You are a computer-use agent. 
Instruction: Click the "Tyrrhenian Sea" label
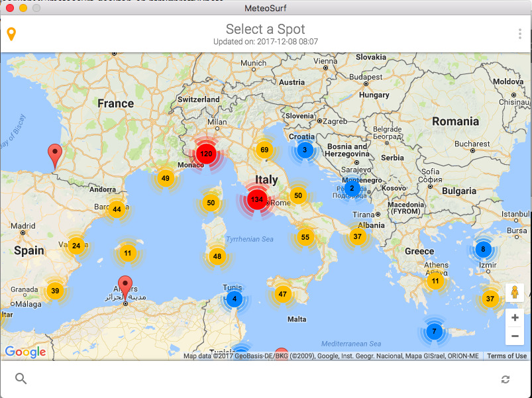tap(250, 239)
